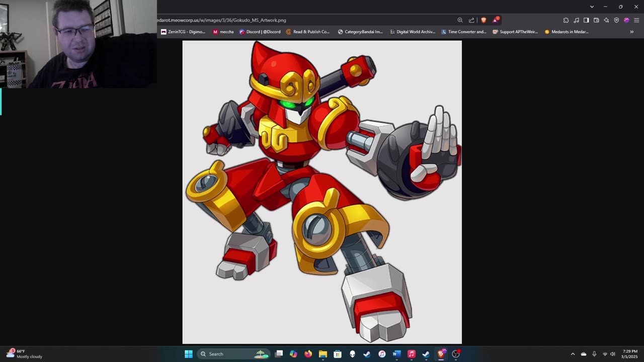Image resolution: width=644 pixels, height=362 pixels.
Task: Open the share page icon in address bar
Action: tap(471, 20)
